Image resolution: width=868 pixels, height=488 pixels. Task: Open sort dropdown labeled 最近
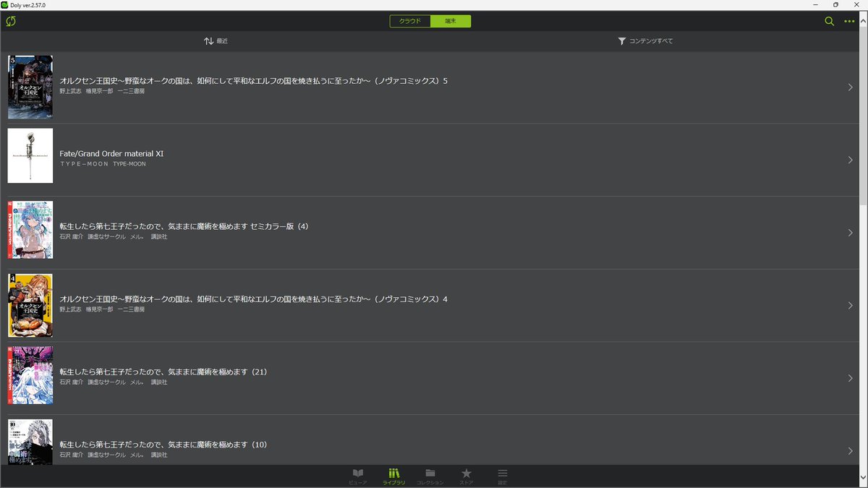216,41
